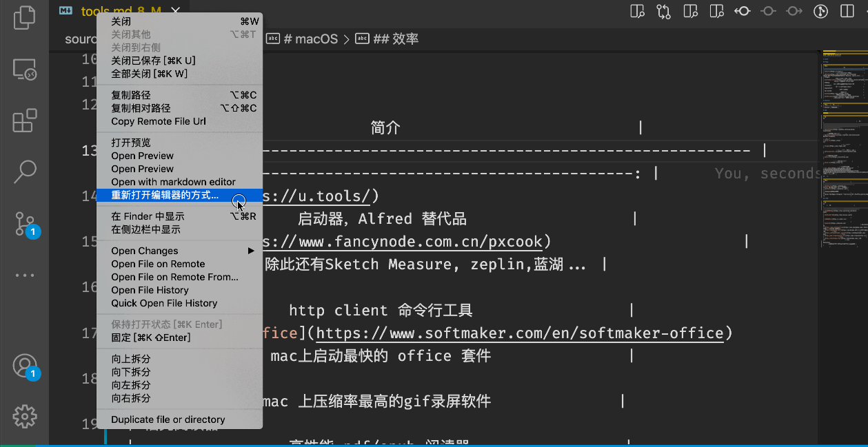
Task: Open the # macOS breadcrumb
Action: 303,39
